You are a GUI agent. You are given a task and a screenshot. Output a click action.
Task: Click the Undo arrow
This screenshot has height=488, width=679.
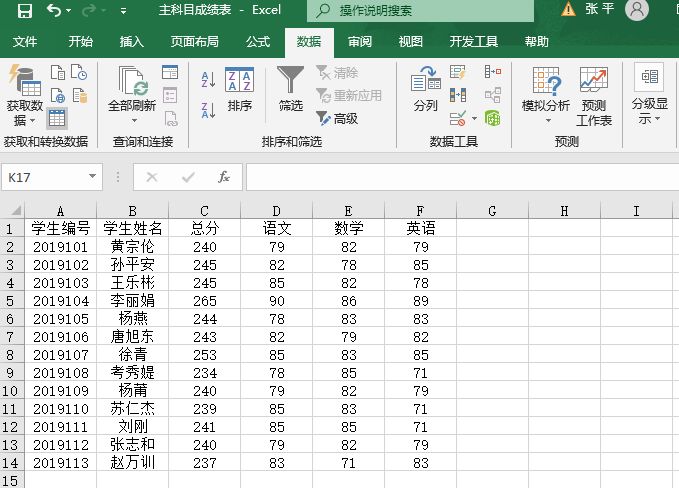53,11
